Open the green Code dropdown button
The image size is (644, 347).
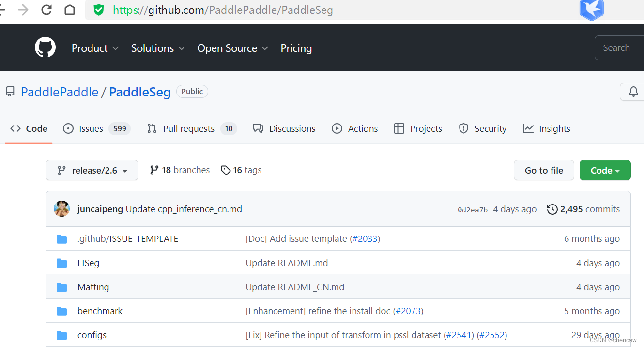(x=605, y=170)
